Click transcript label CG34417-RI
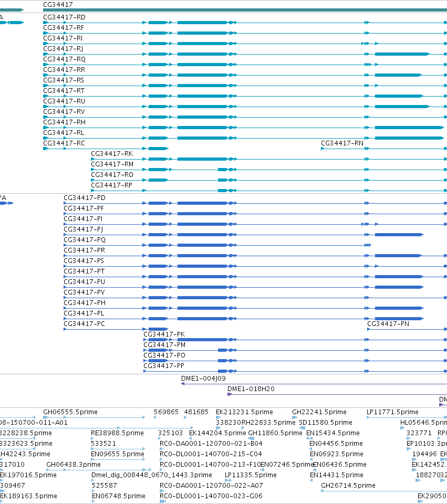 point(63,38)
